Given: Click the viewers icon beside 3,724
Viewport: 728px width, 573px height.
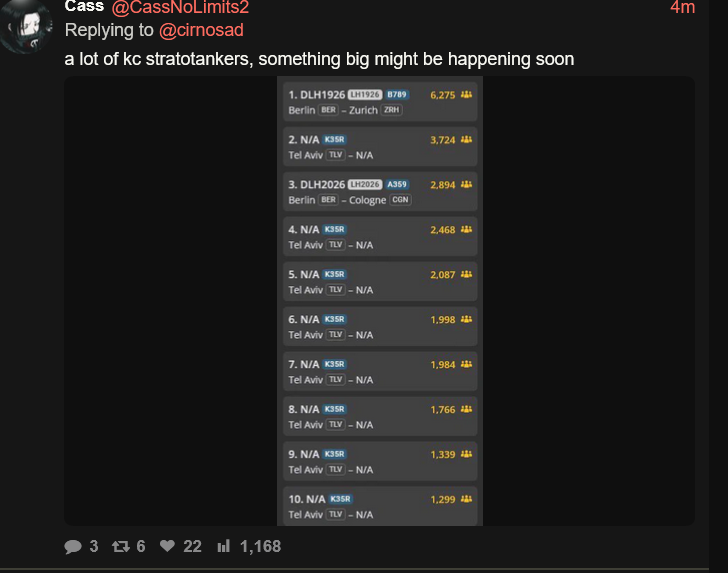Looking at the screenshot, I should pyautogui.click(x=466, y=140).
